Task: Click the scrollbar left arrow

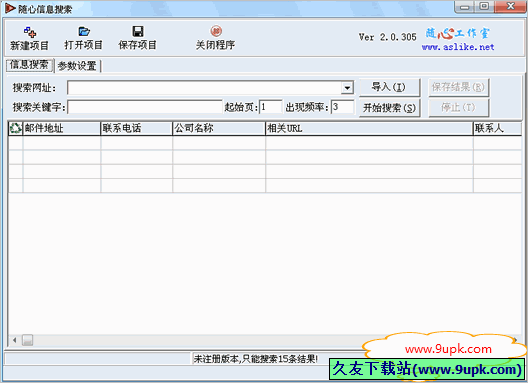Action: coord(15,340)
